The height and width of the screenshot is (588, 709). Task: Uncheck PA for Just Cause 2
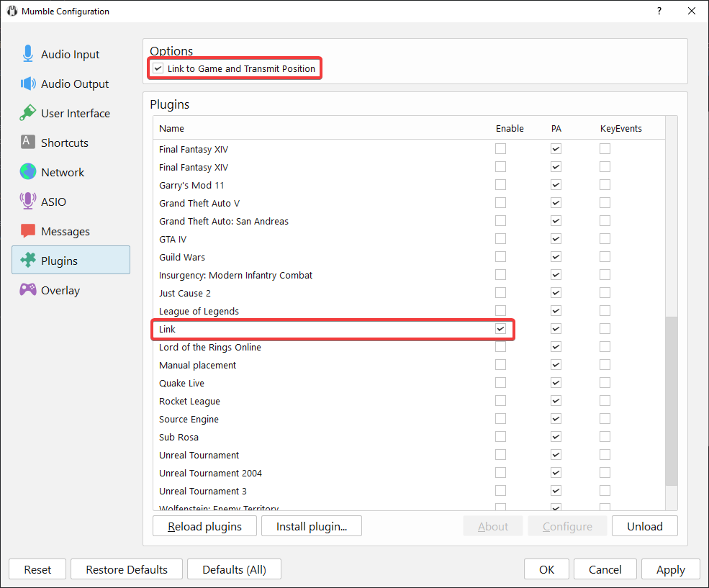pyautogui.click(x=556, y=293)
